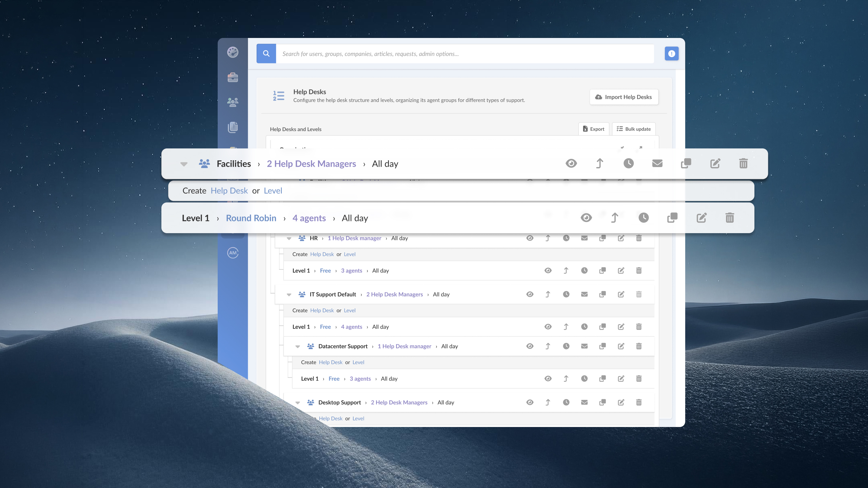868x488 pixels.
Task: Toggle the eye icon on IT Support Default
Action: tap(530, 294)
